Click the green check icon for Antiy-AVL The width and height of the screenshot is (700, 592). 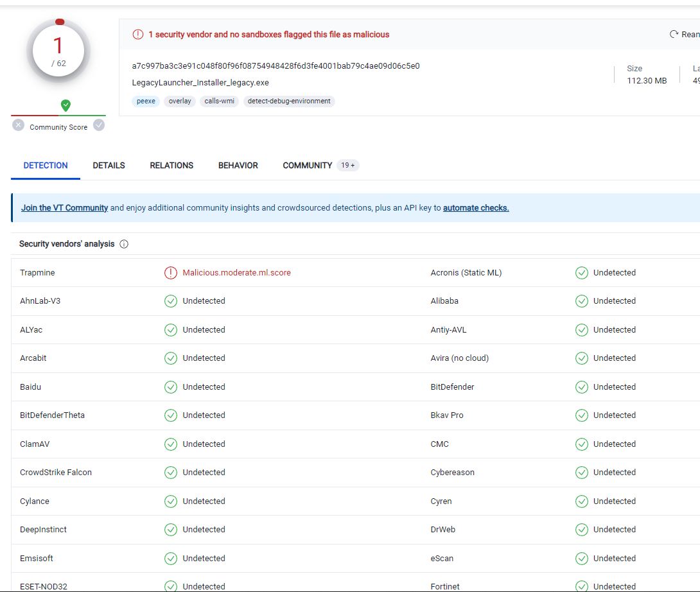(581, 330)
